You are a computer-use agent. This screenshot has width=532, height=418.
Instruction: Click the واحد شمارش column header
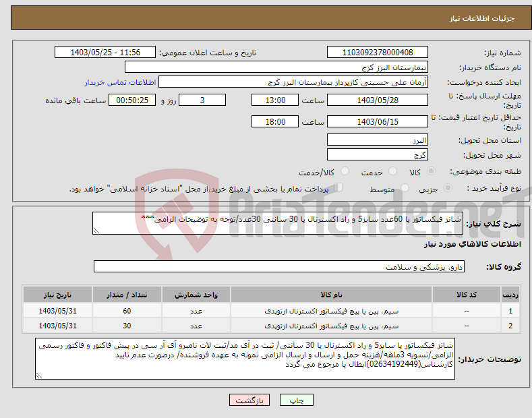[196, 295]
